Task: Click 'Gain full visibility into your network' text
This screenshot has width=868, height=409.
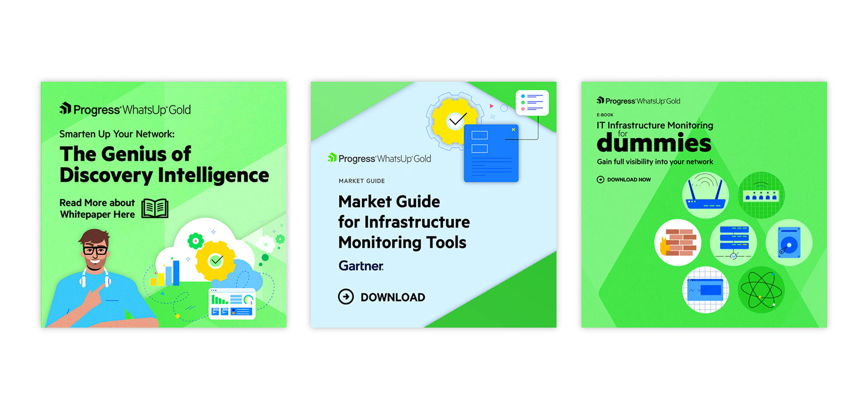Action: point(655,162)
